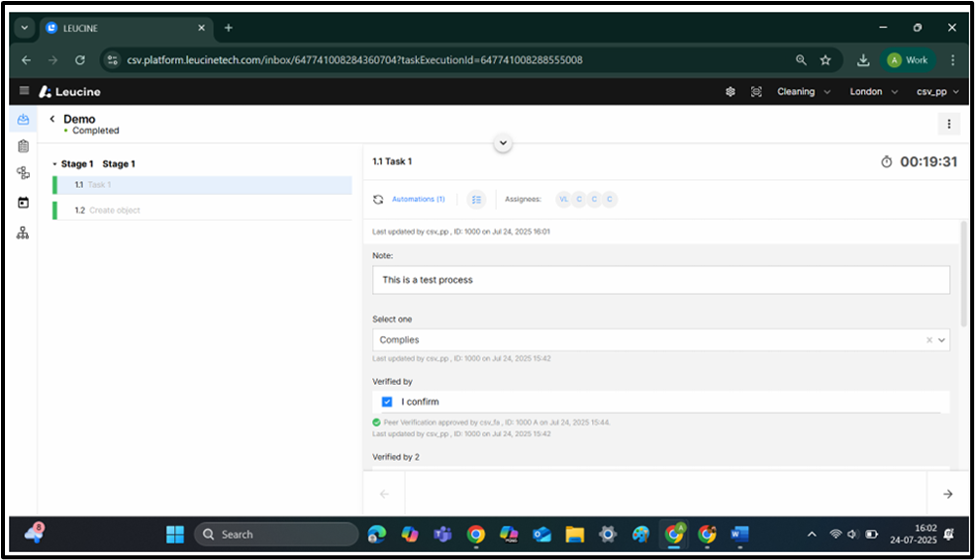Screen dimensions: 975x560
Task: Open Windows taskbar Search box
Action: click(277, 534)
